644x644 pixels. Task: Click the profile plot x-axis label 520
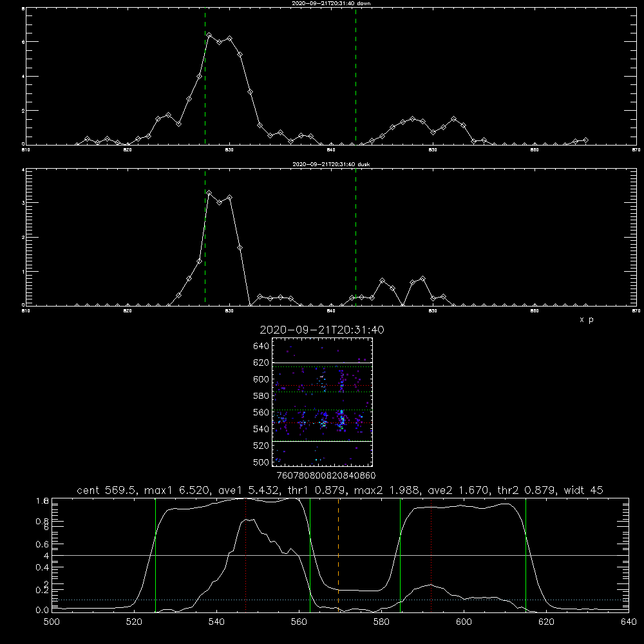tap(134, 622)
